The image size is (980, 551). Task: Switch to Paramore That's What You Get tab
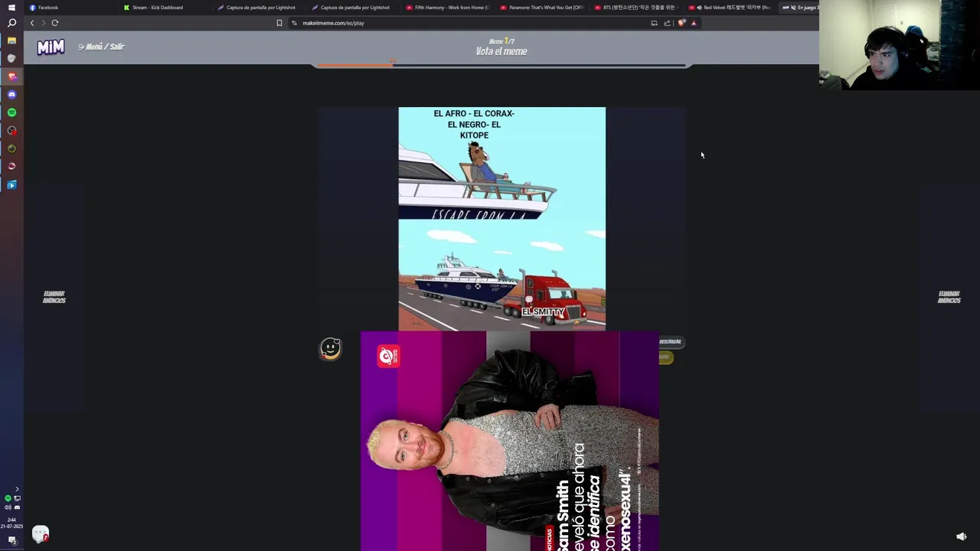[542, 8]
